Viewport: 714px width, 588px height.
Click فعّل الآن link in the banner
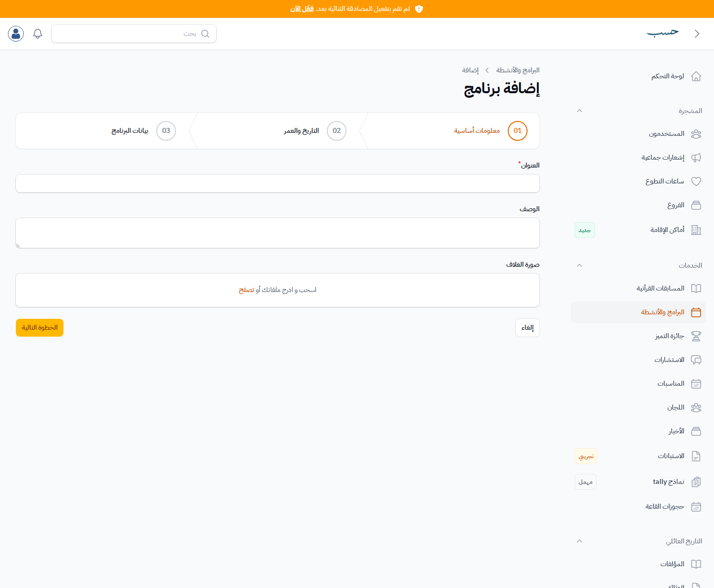302,9
